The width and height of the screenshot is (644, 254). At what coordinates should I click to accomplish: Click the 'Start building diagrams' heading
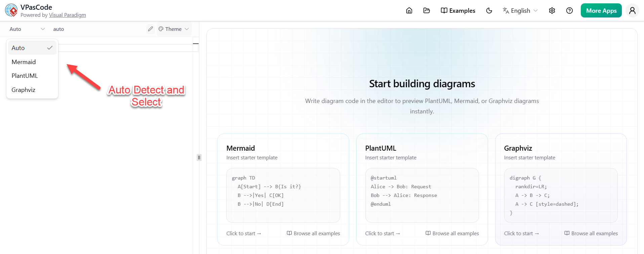422,84
